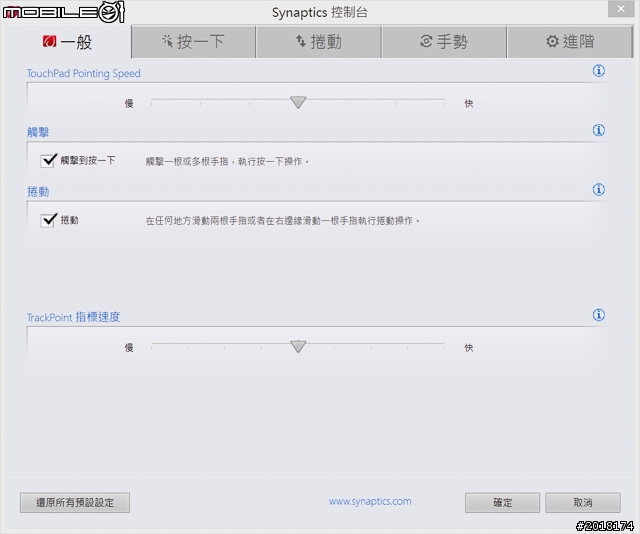Image resolution: width=640 pixels, height=534 pixels.
Task: Open the 按一下 tab
Action: 193,42
